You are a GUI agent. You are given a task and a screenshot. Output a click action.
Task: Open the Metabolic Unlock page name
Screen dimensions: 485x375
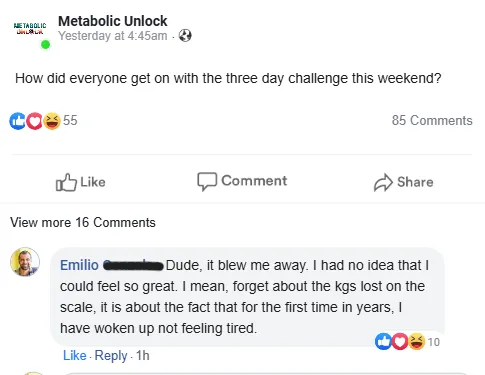click(113, 21)
